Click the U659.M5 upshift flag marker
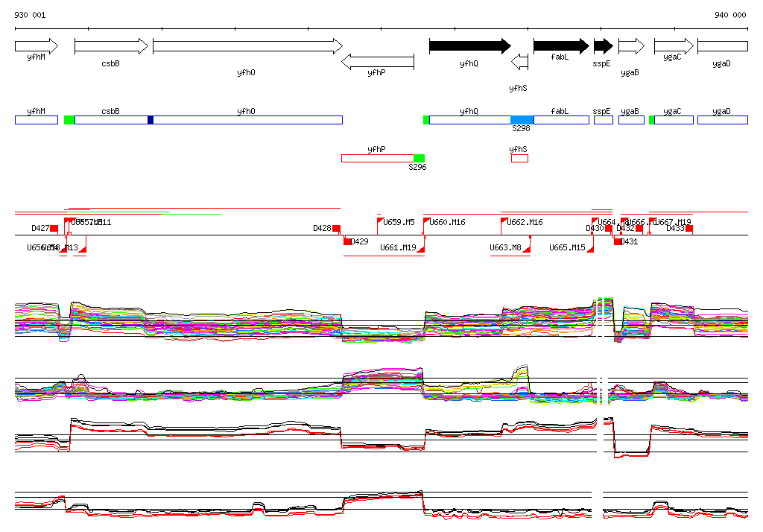763x532 pixels. pos(380,221)
